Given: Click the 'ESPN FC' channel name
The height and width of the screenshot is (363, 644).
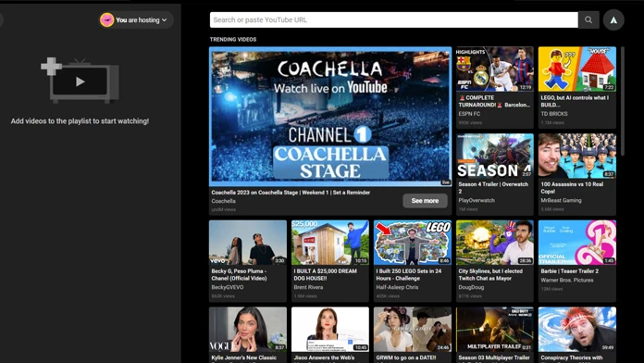Looking at the screenshot, I should [469, 114].
